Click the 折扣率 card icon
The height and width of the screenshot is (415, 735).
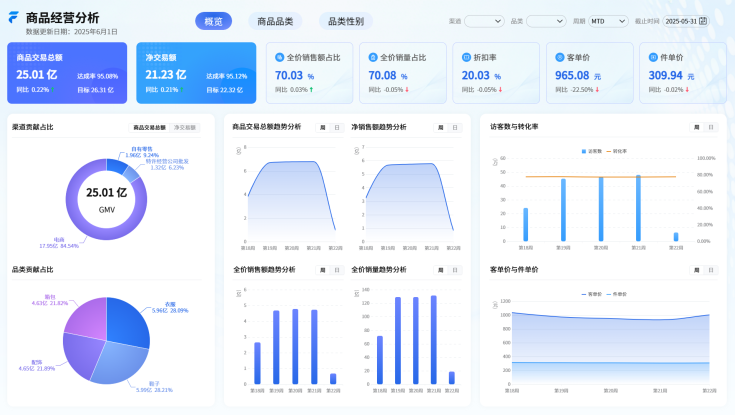[x=467, y=58]
